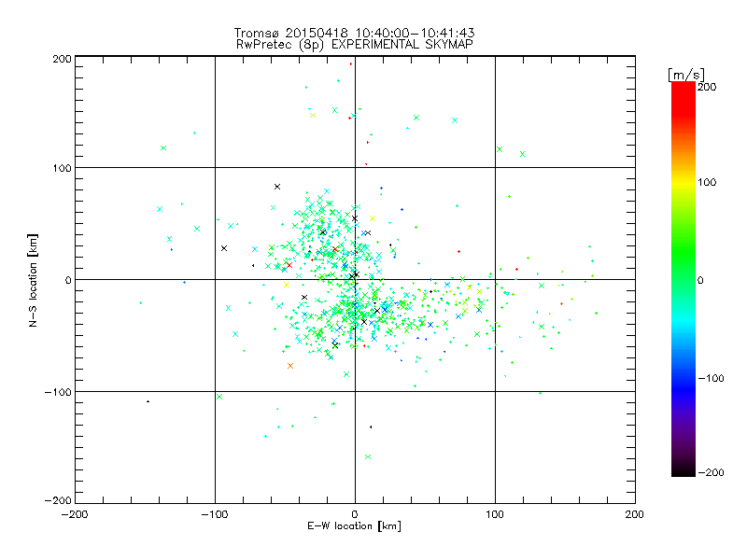Click the x-axis tick label '200'
Screen dimensions: 747x560
pyautogui.click(x=635, y=514)
